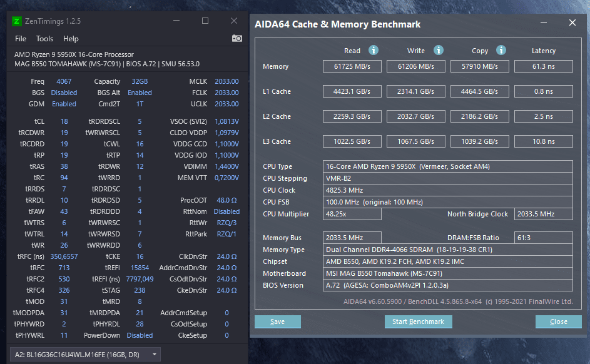The width and height of the screenshot is (590, 364).
Task: Click the North Bridge Clock 2033.5 MHz field
Action: pyautogui.click(x=544, y=214)
